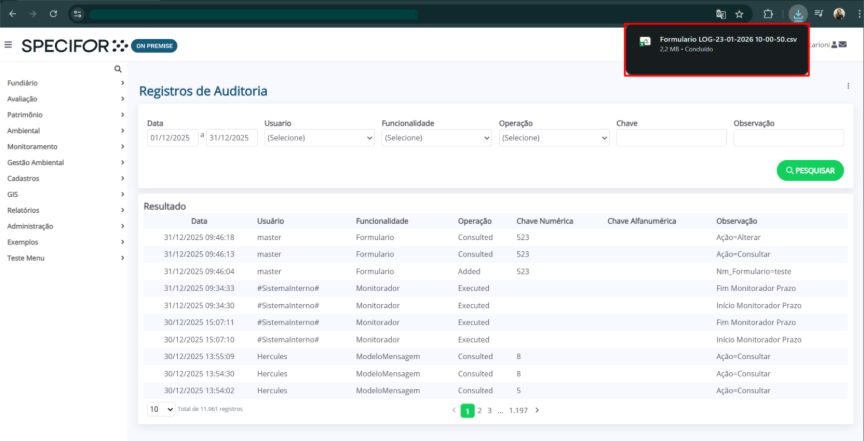Viewport: 864px width, 441px height.
Task: Click the browser back arrow
Action: (x=13, y=14)
